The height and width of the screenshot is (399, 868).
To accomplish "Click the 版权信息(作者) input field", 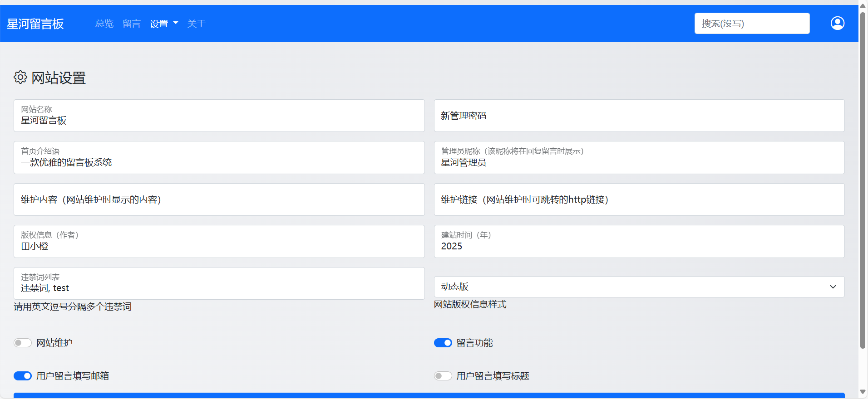I will [219, 241].
